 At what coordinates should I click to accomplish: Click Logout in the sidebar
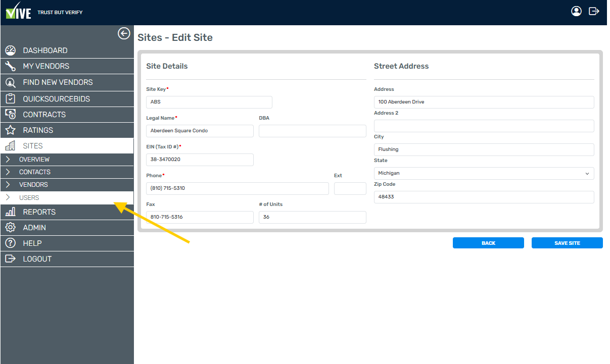(x=67, y=259)
